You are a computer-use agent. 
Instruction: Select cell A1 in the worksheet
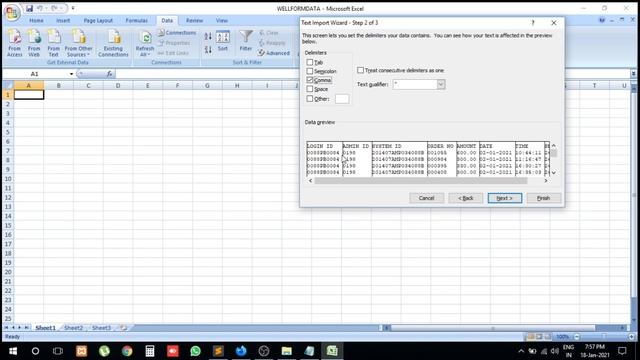(29, 95)
